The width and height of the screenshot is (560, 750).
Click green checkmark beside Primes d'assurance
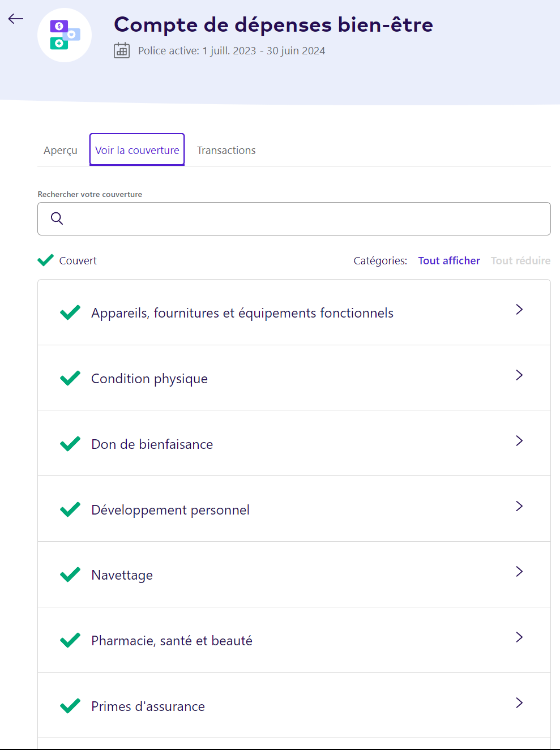pos(70,706)
